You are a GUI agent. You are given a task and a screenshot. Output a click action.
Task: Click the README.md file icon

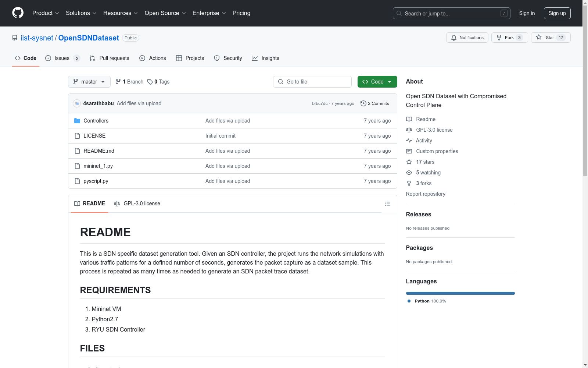(x=77, y=151)
